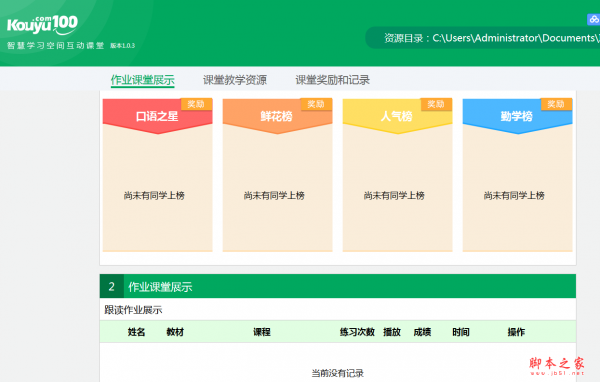Click the 姓名 column header

coord(136,332)
